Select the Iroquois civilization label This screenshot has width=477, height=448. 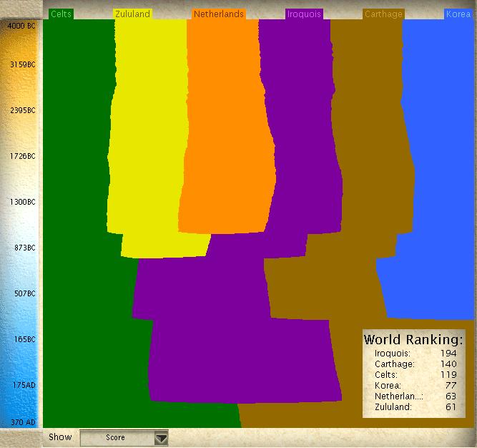304,14
